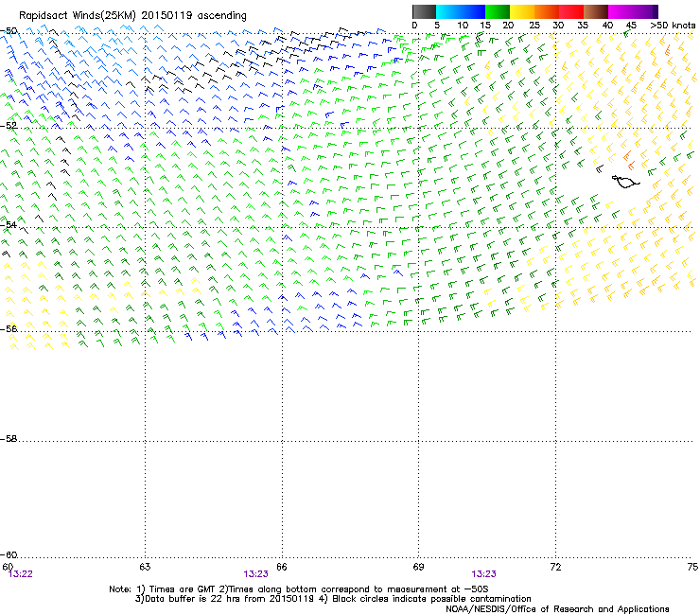This screenshot has height=615, width=700.
Task: Click the latitude label '-56'
Action: 9,328
